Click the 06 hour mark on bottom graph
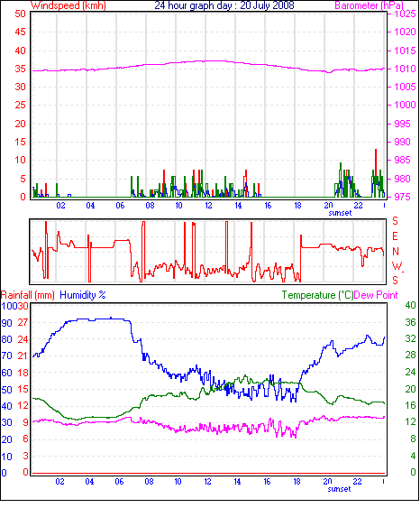 [119, 482]
